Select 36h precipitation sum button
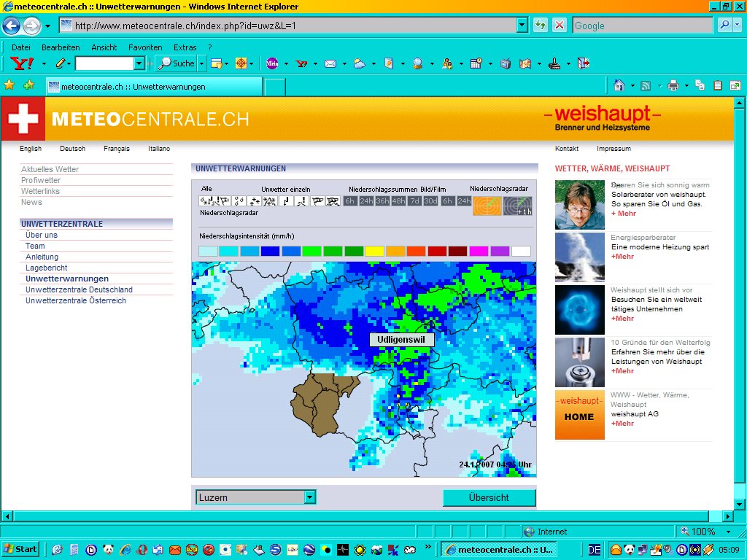747x560 pixels. (x=382, y=201)
